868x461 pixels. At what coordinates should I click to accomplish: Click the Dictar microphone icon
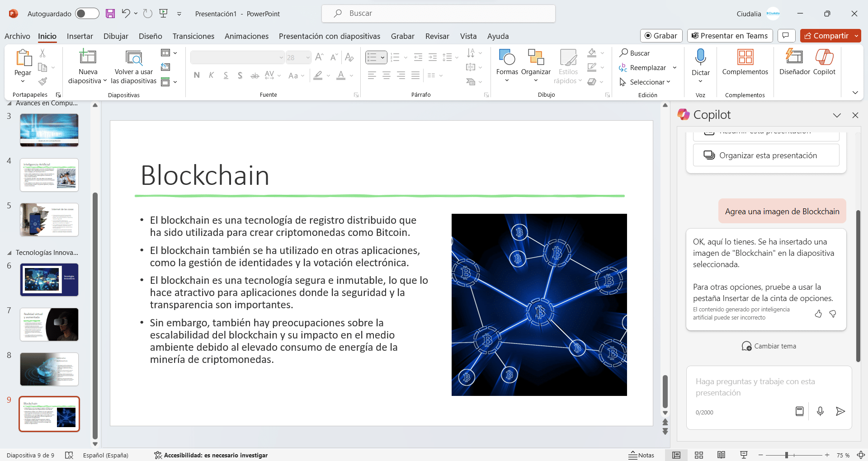(700, 57)
